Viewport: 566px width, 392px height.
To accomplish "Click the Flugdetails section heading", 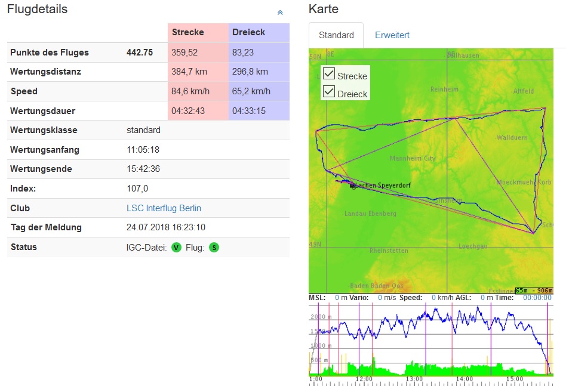I will [37, 10].
